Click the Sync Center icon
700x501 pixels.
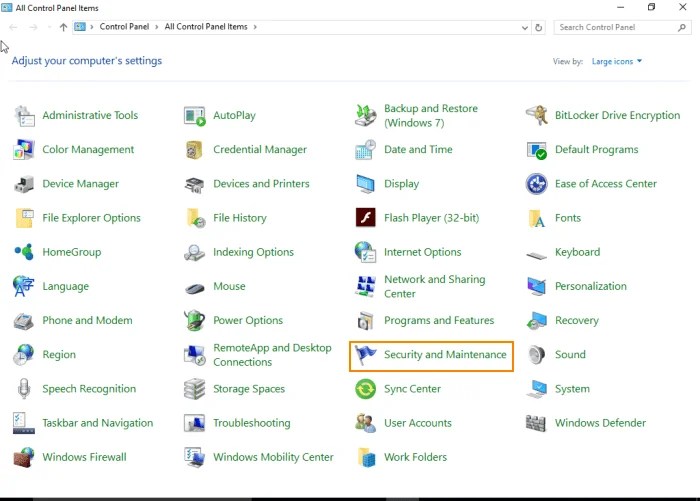[366, 389]
